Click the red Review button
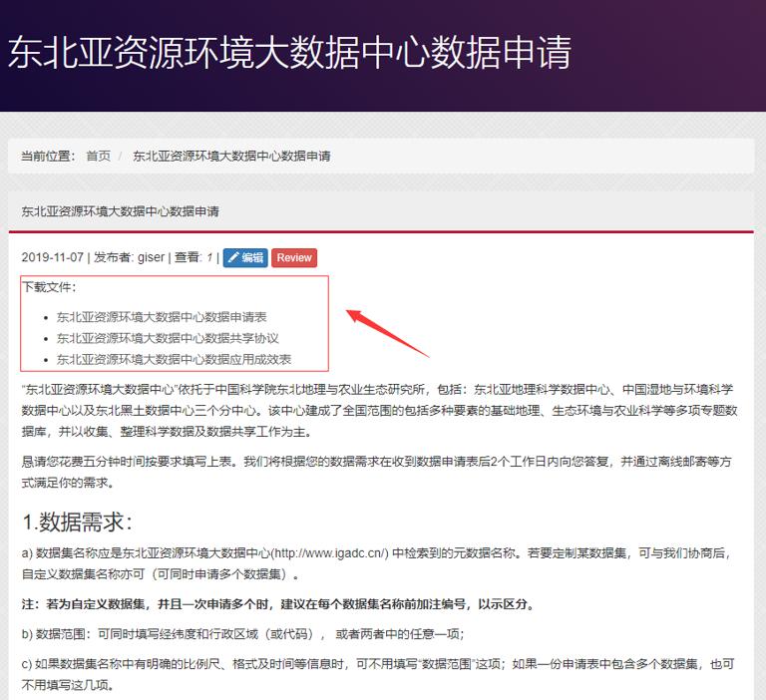 (x=294, y=257)
